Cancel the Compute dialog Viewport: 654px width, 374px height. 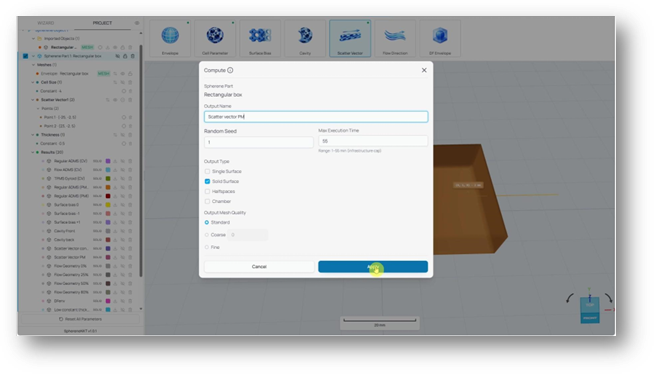[259, 267]
